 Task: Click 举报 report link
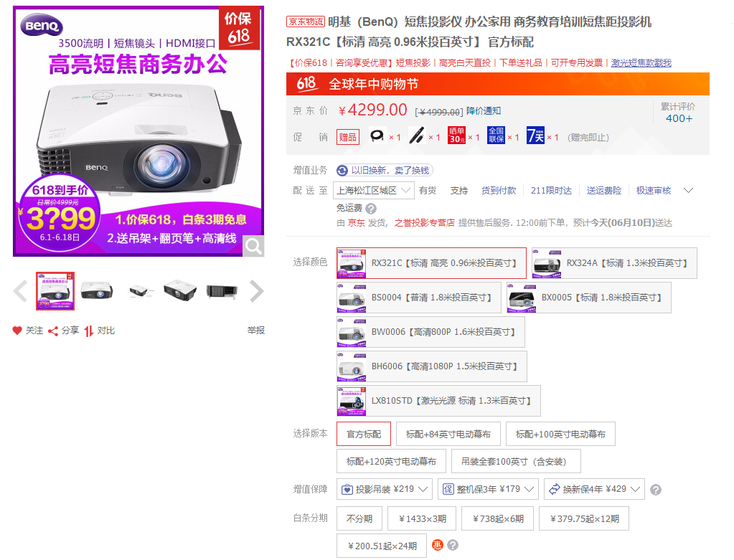(256, 331)
